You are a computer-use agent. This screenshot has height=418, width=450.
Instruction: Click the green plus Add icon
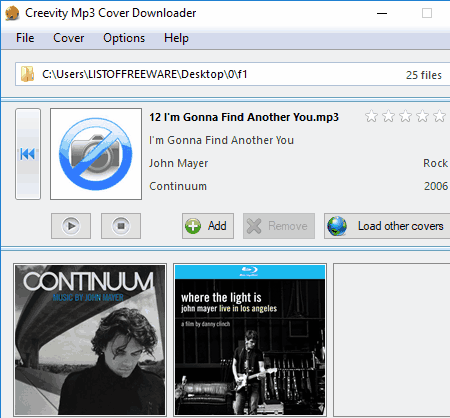[x=193, y=226]
